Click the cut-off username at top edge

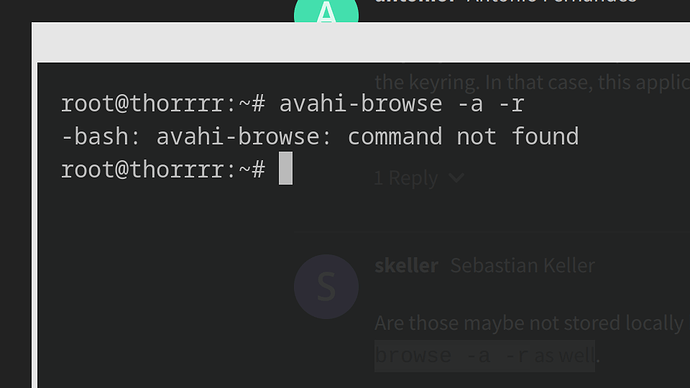click(x=415, y=2)
